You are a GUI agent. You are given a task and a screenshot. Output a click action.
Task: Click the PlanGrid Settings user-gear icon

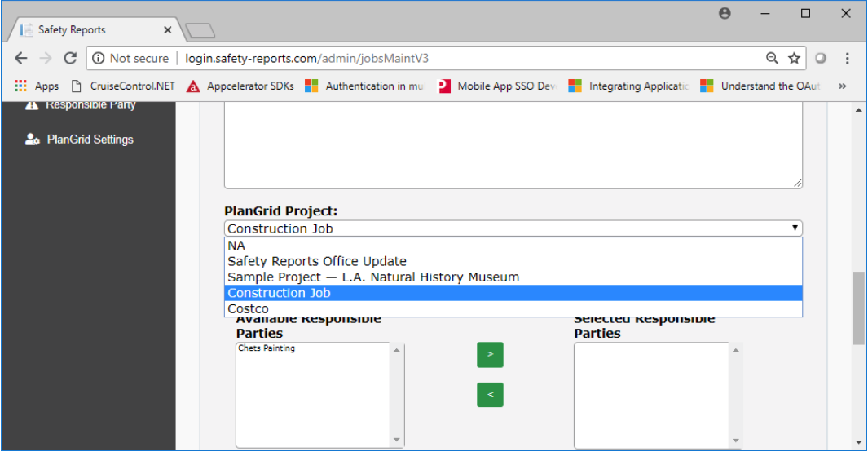(32, 140)
